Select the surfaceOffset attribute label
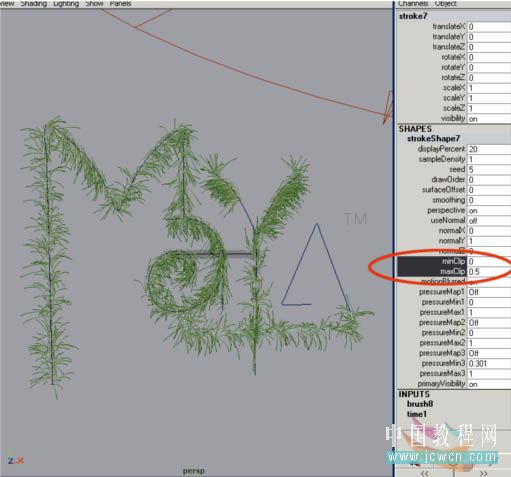This screenshot has width=511, height=477. [x=443, y=190]
